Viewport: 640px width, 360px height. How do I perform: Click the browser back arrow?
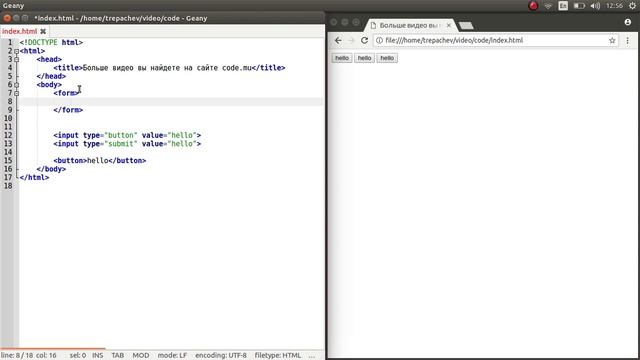338,40
